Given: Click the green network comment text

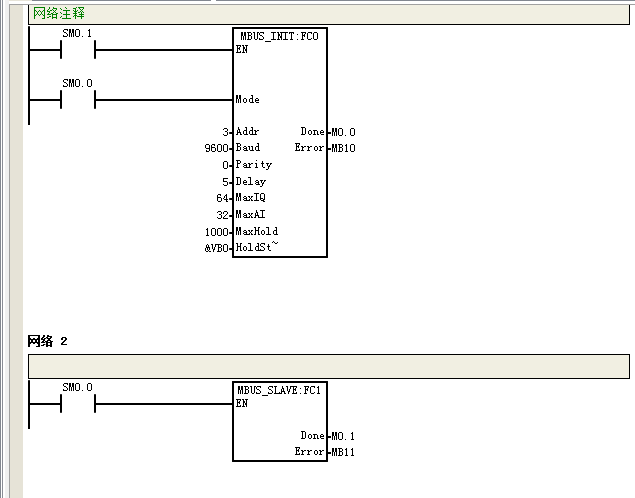Looking at the screenshot, I should [x=59, y=13].
